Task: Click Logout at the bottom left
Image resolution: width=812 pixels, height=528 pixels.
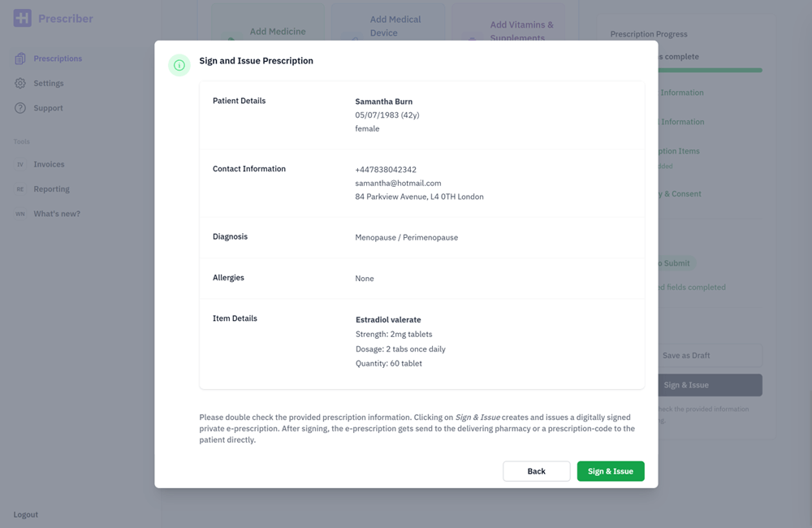Action: pos(26,514)
